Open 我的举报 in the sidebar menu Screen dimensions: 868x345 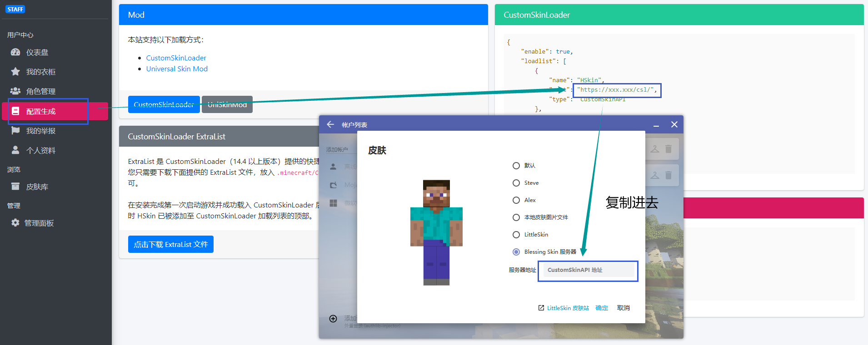55,131
